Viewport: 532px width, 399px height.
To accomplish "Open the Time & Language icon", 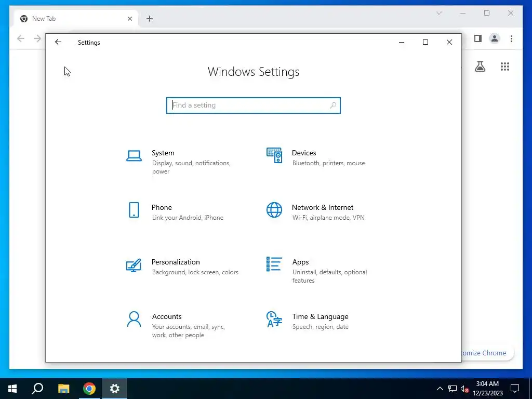I will [274, 319].
